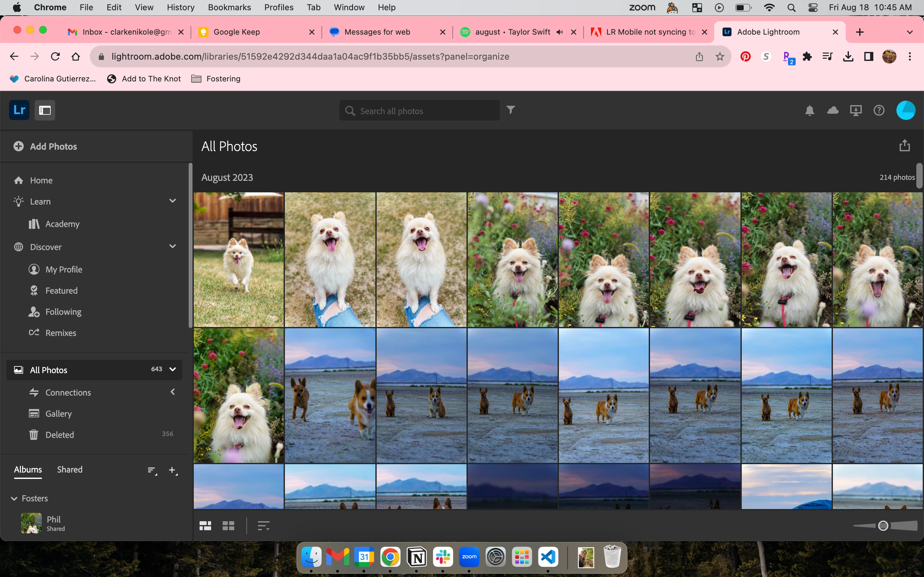The height and width of the screenshot is (577, 924).
Task: Open the cloud sync status icon
Action: pos(832,111)
